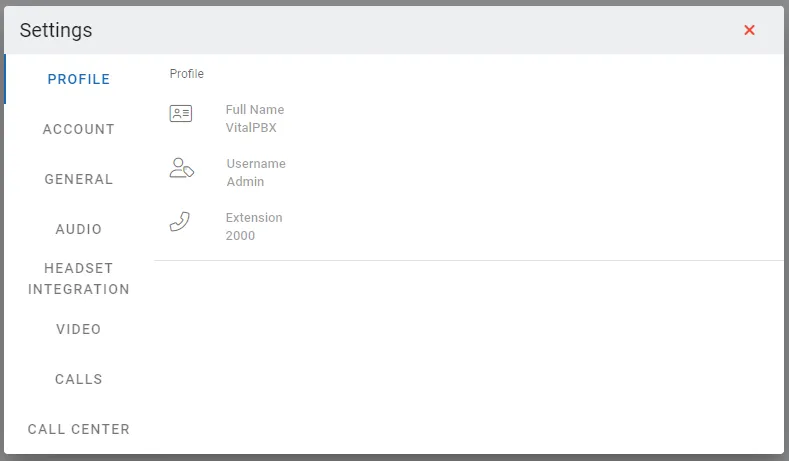Click the Profile section heading

coord(187,73)
